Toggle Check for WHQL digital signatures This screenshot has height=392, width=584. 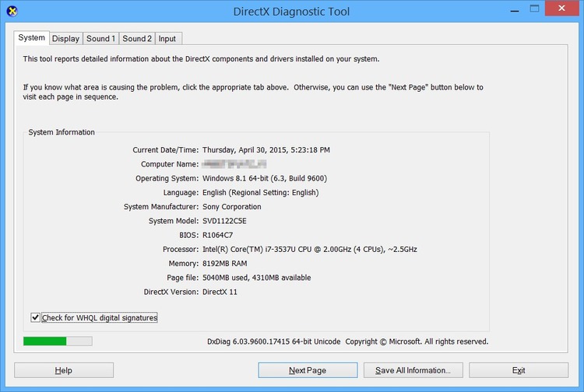click(x=35, y=317)
